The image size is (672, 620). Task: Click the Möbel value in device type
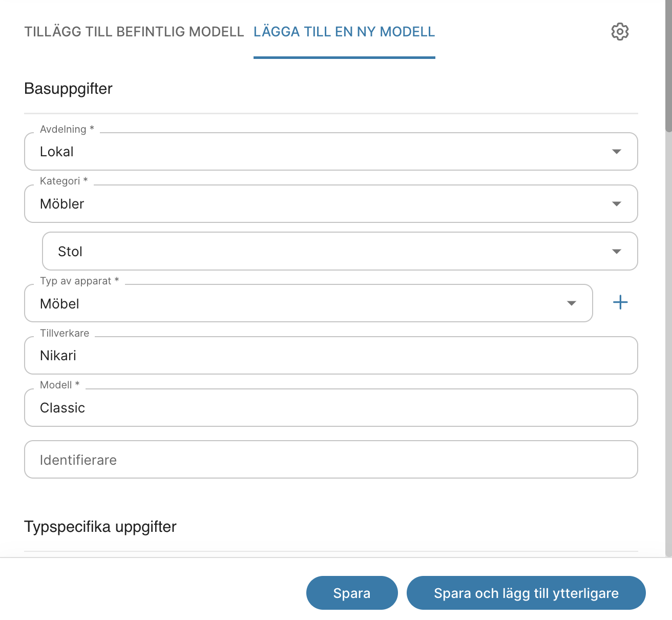coord(59,304)
